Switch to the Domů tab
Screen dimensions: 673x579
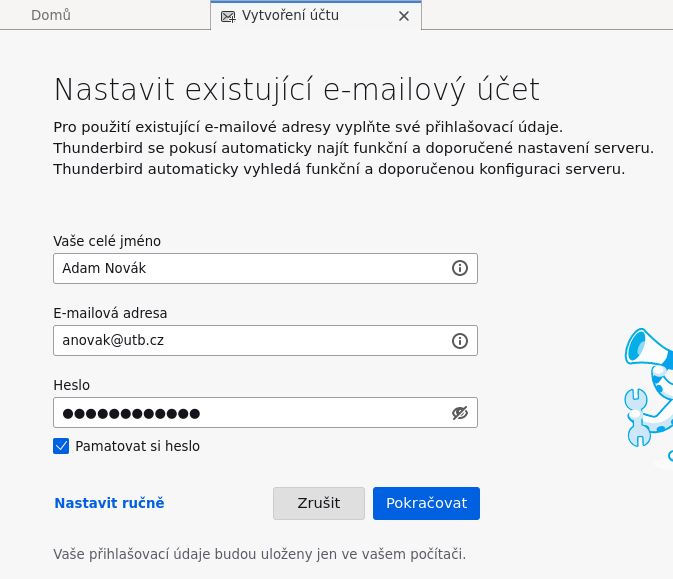(51, 16)
